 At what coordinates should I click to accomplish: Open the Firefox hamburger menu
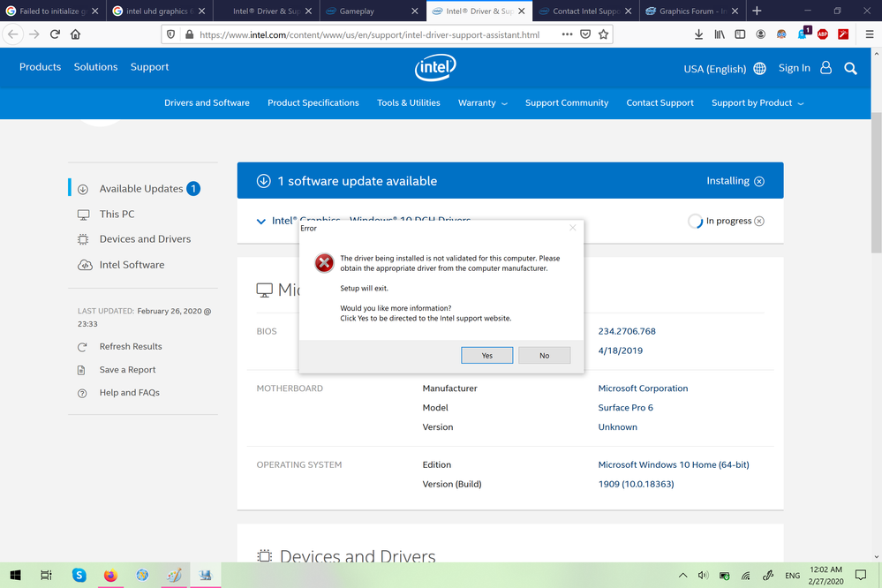point(869,34)
